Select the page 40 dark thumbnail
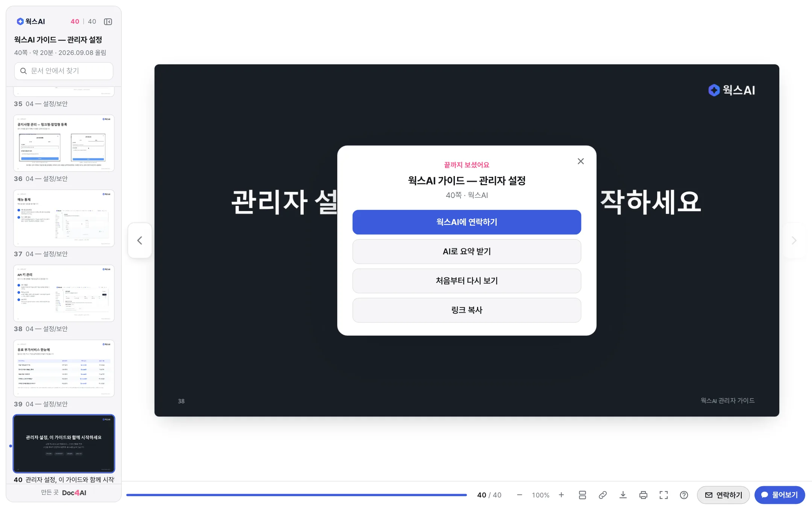Screen dimensions: 812x508 tap(64, 444)
